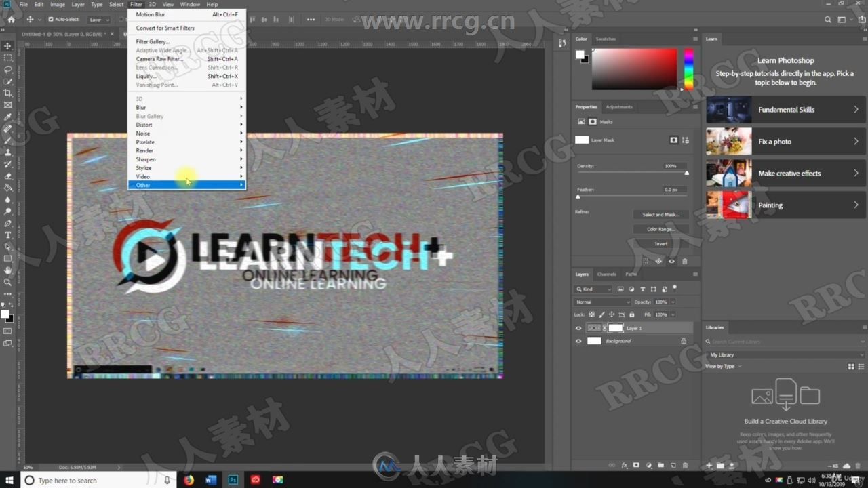Click the delete mask trash icon in Properties
This screenshot has height=488, width=868.
click(x=684, y=261)
